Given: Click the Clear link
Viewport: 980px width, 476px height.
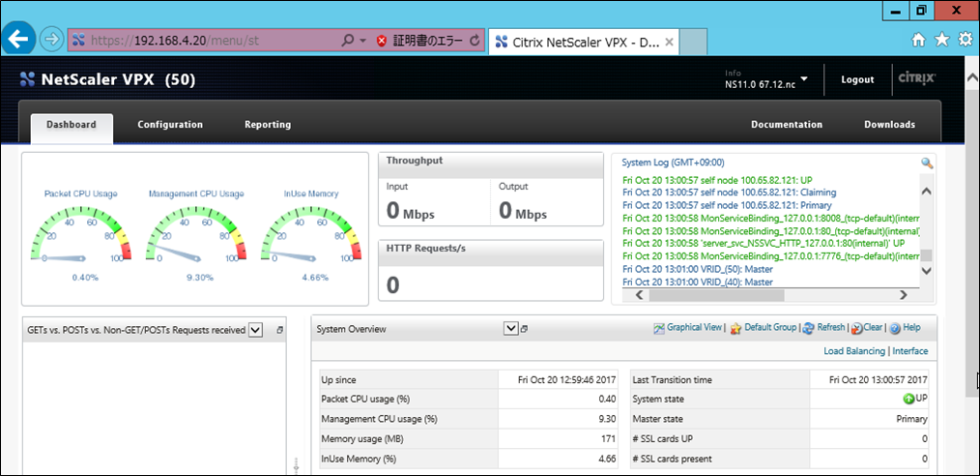Looking at the screenshot, I should (873, 327).
